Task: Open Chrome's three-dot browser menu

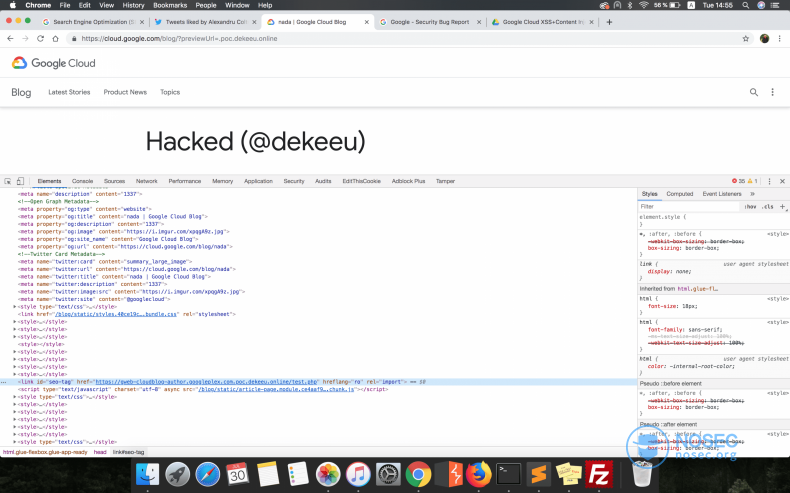Action: pyautogui.click(x=780, y=39)
